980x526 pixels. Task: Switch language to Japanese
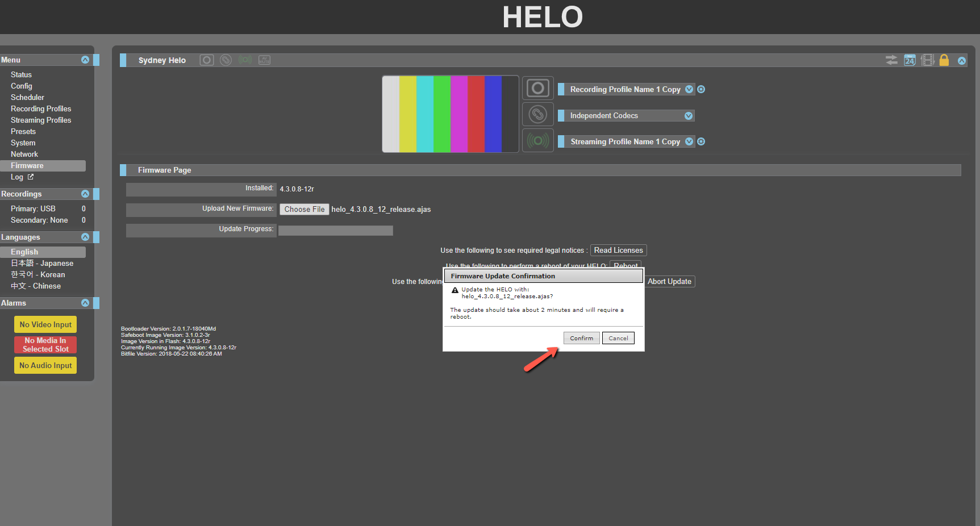click(42, 263)
